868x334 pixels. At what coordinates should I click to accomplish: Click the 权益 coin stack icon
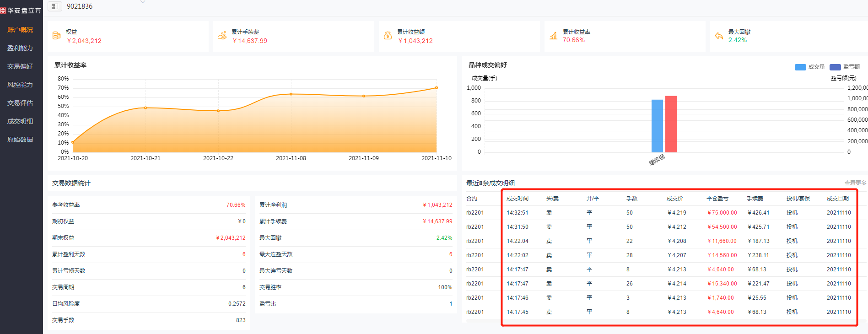[57, 36]
